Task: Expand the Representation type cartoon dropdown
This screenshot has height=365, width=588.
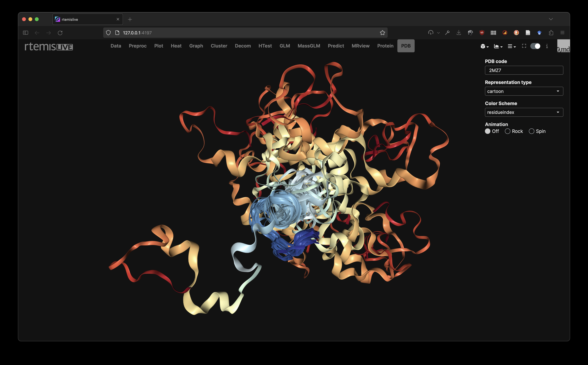Action: pyautogui.click(x=524, y=91)
